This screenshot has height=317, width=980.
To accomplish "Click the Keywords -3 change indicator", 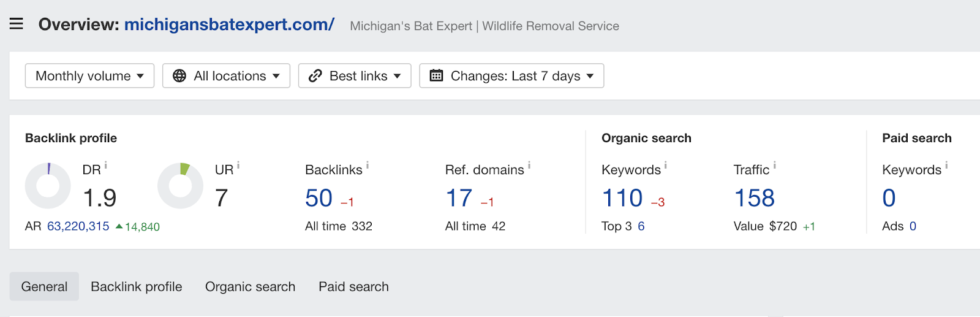I will [x=658, y=202].
